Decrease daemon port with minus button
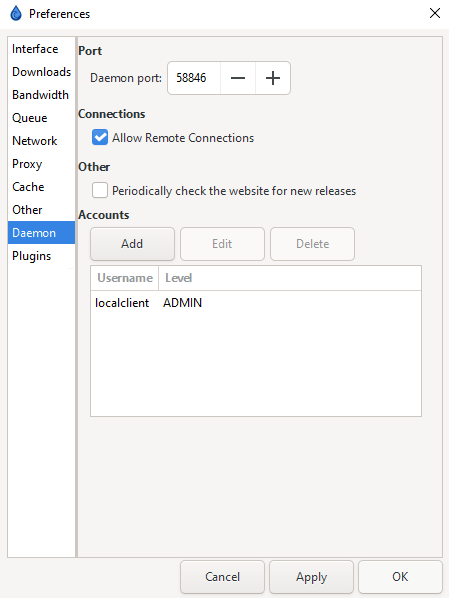The height and width of the screenshot is (598, 449). pos(238,78)
